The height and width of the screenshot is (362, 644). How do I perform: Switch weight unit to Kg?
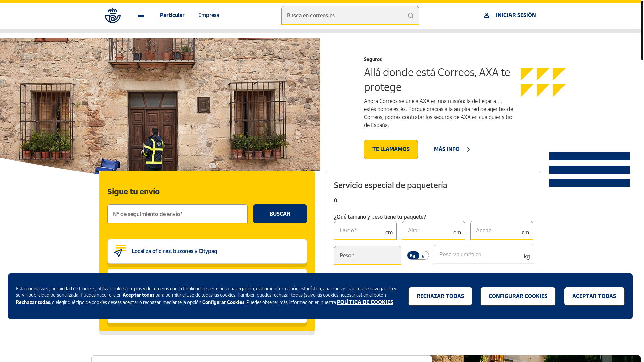click(413, 255)
